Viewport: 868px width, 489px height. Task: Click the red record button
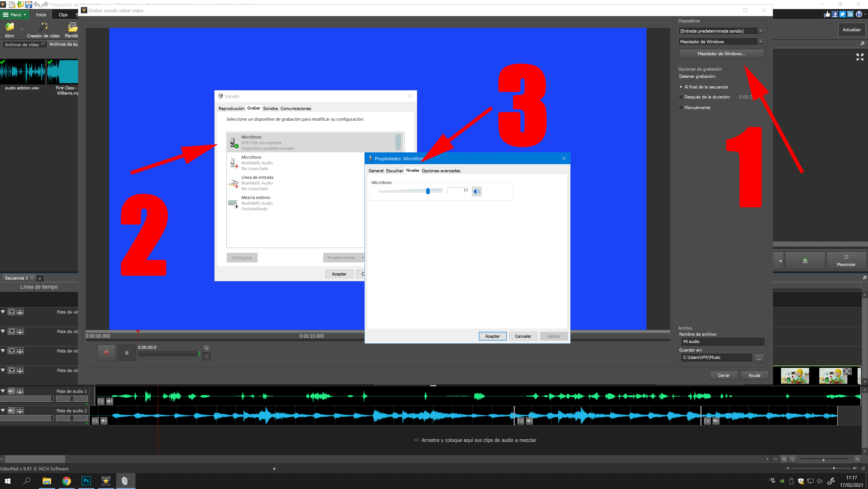pos(106,353)
